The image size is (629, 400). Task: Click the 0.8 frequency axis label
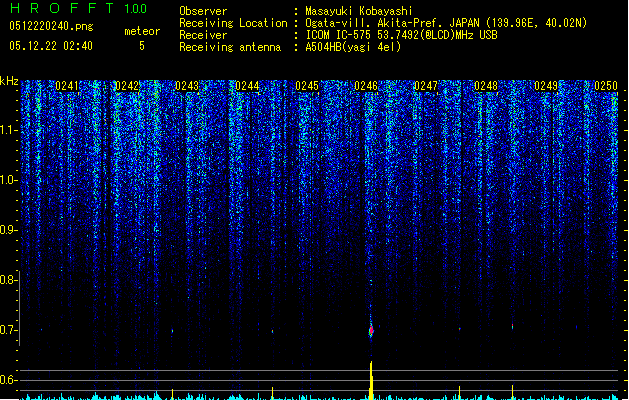point(8,280)
